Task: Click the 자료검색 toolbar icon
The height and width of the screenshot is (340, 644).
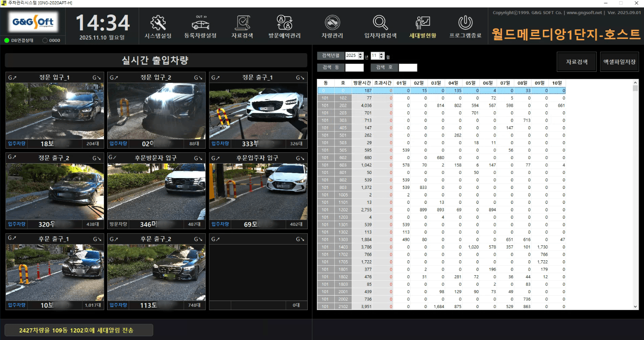Action: pos(242,27)
